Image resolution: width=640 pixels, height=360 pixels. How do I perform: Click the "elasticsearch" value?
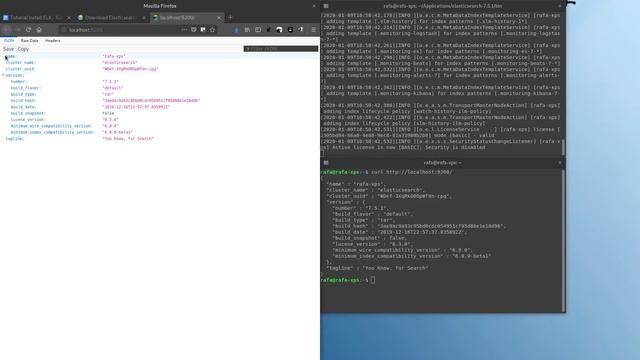[120, 63]
